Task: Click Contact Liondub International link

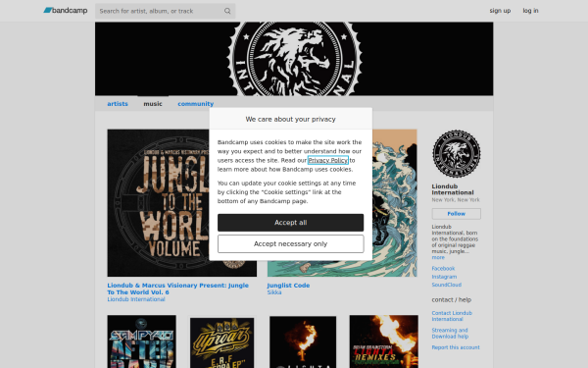Action: click(452, 316)
